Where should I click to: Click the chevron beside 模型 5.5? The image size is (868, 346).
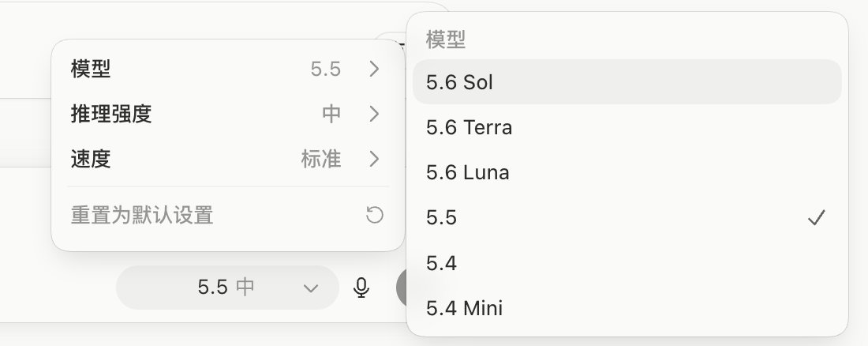(375, 69)
